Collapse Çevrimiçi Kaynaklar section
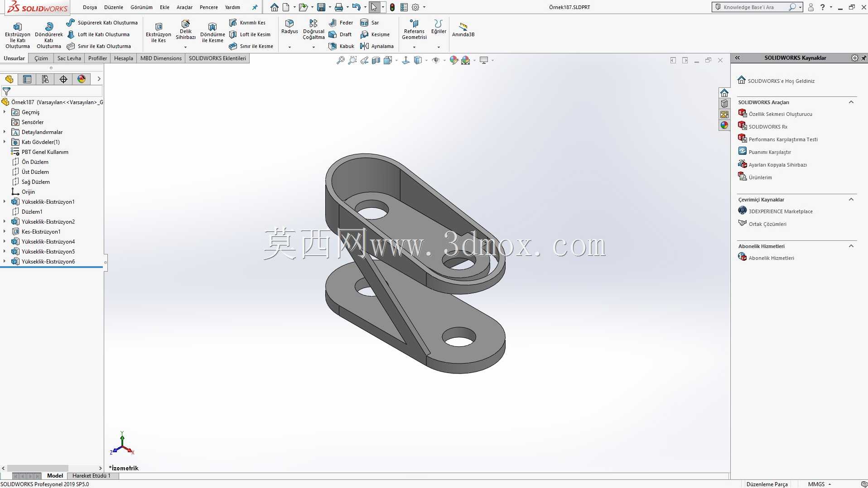 (x=851, y=200)
